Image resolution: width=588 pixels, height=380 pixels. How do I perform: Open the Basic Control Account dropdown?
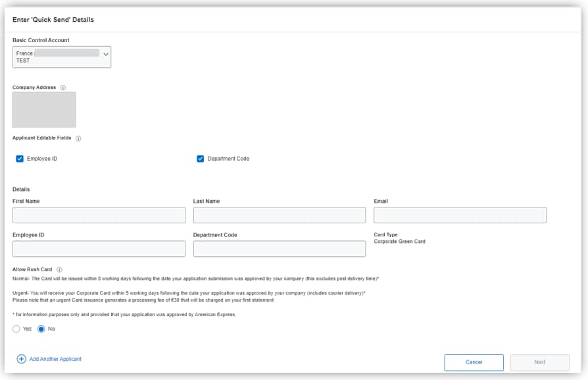(62, 57)
